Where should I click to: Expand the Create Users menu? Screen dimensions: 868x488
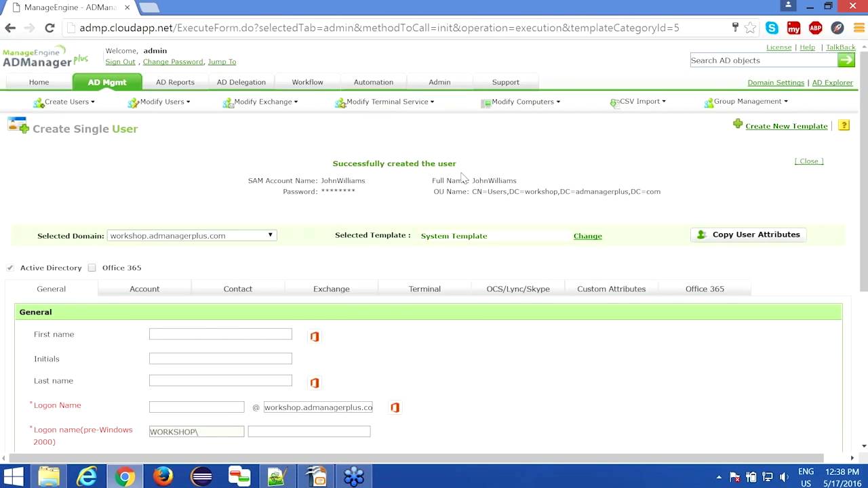point(64,102)
